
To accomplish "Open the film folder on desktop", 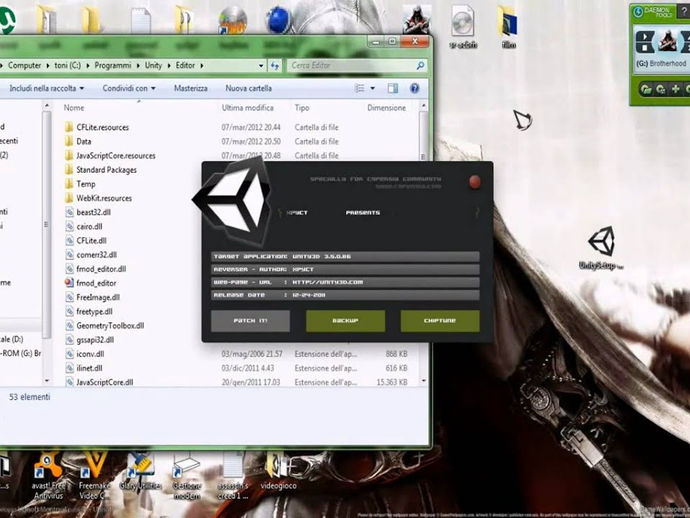I will tap(508, 26).
